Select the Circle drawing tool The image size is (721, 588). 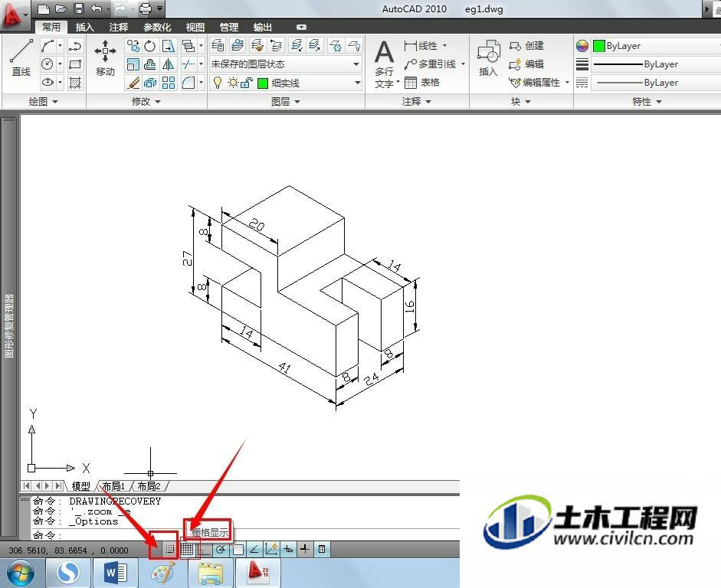47,64
